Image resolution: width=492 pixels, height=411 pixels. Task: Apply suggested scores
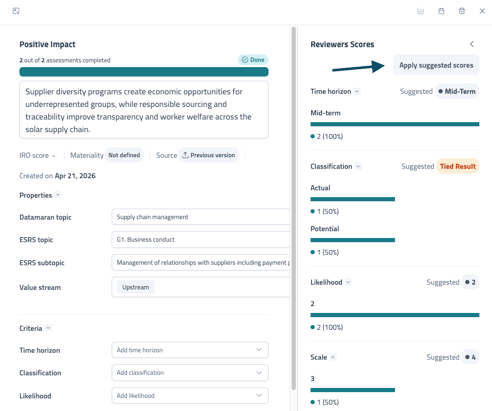tap(436, 65)
